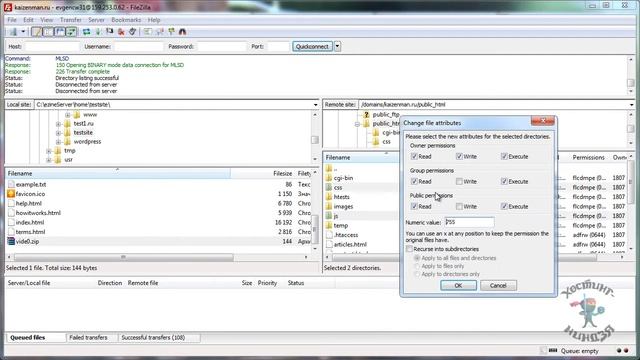The width and height of the screenshot is (640, 360).
Task: Open the File menu
Action: point(12,20)
